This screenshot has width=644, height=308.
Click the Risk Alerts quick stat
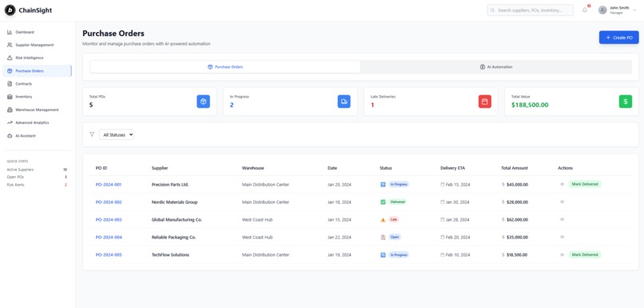(x=37, y=185)
